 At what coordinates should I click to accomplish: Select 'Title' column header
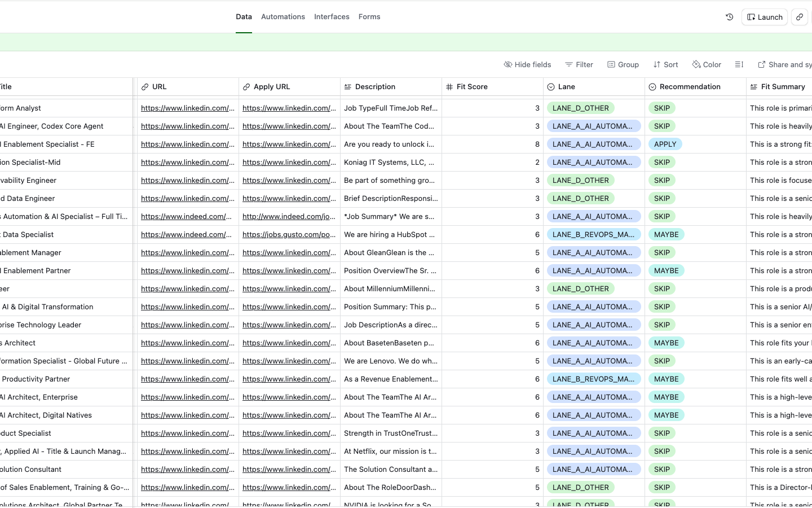tap(66, 86)
